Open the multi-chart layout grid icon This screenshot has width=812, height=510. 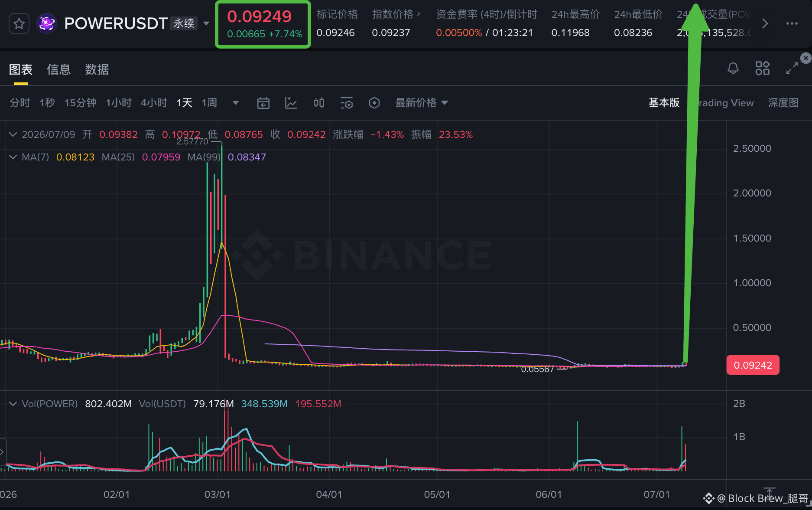pos(763,68)
